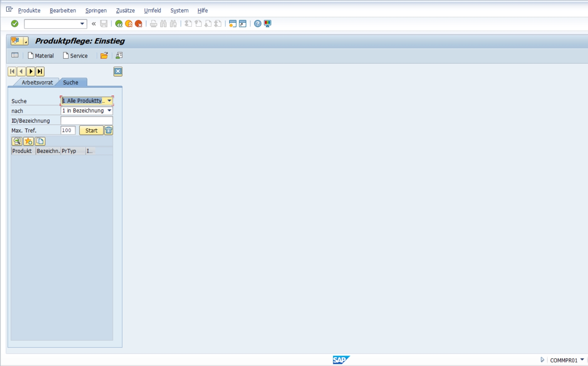Click the trash icon next to Start

[109, 131]
